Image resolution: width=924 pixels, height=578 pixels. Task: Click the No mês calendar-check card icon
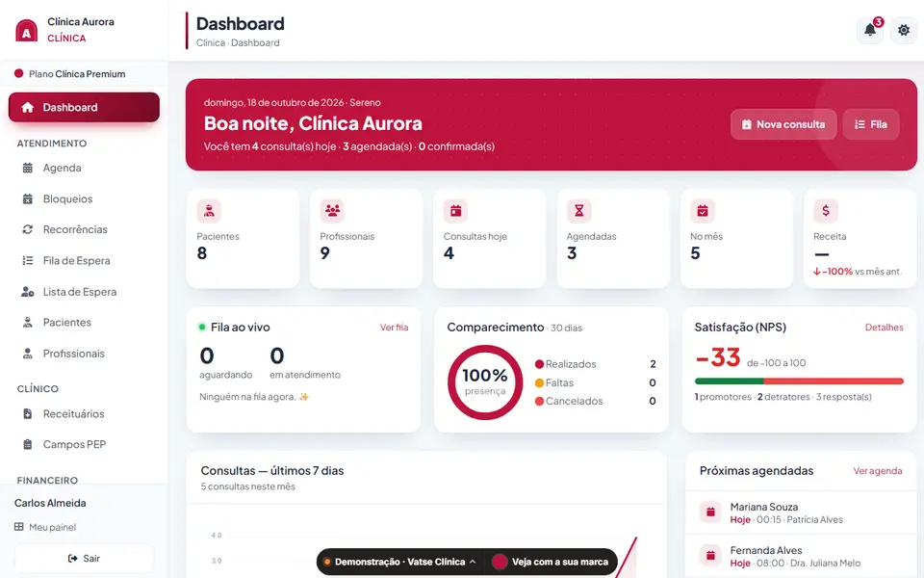pos(703,211)
